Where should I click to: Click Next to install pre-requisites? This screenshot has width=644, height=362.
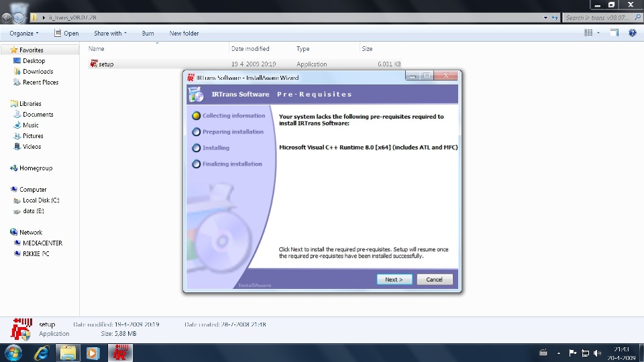tap(394, 280)
